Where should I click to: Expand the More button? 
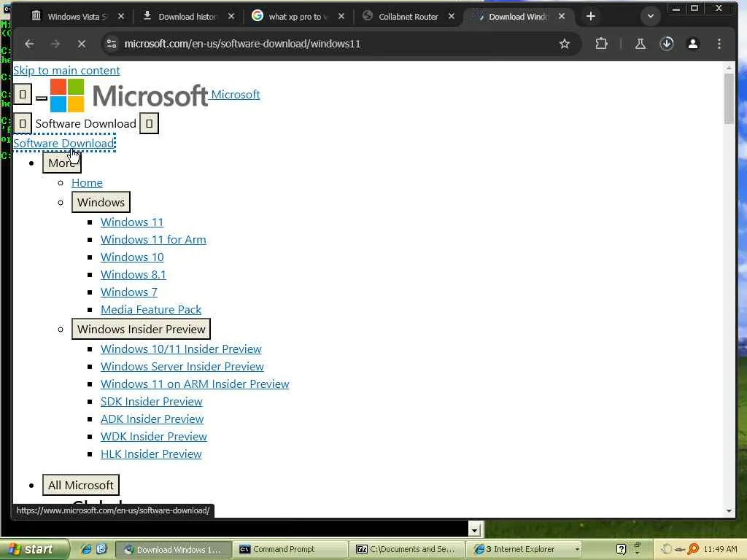click(61, 163)
